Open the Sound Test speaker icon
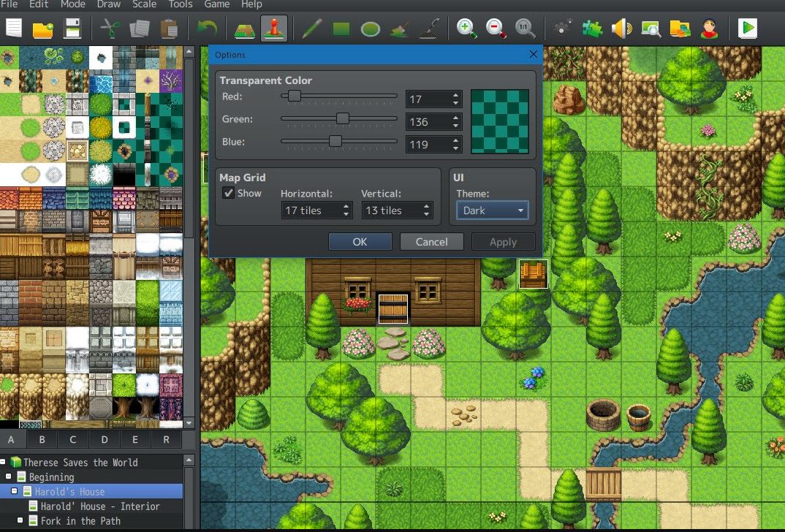 tap(622, 28)
